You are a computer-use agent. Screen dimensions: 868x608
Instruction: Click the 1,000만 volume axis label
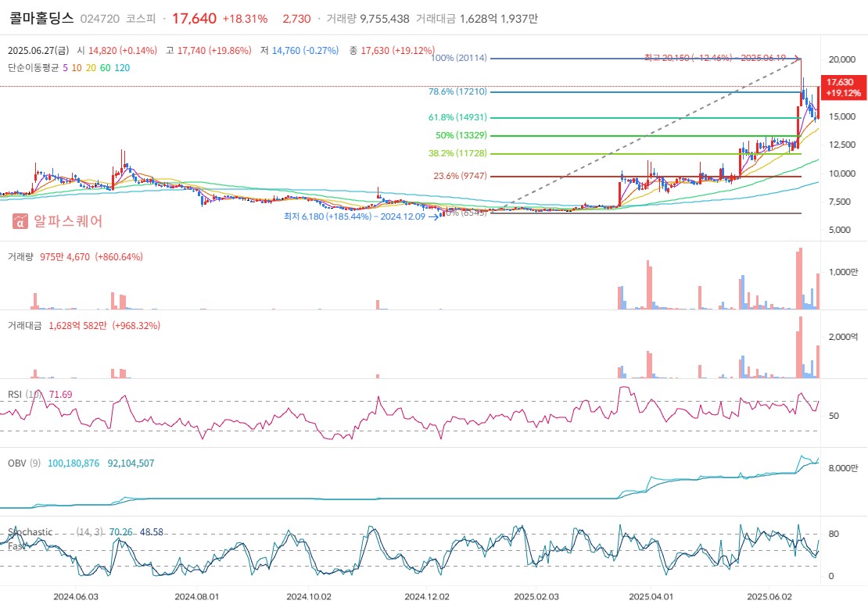point(843,272)
